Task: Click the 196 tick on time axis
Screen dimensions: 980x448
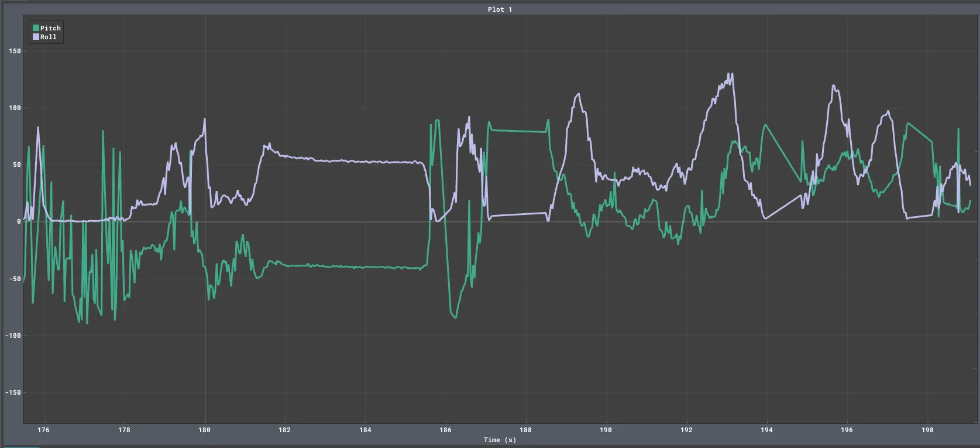Action: tap(847, 430)
